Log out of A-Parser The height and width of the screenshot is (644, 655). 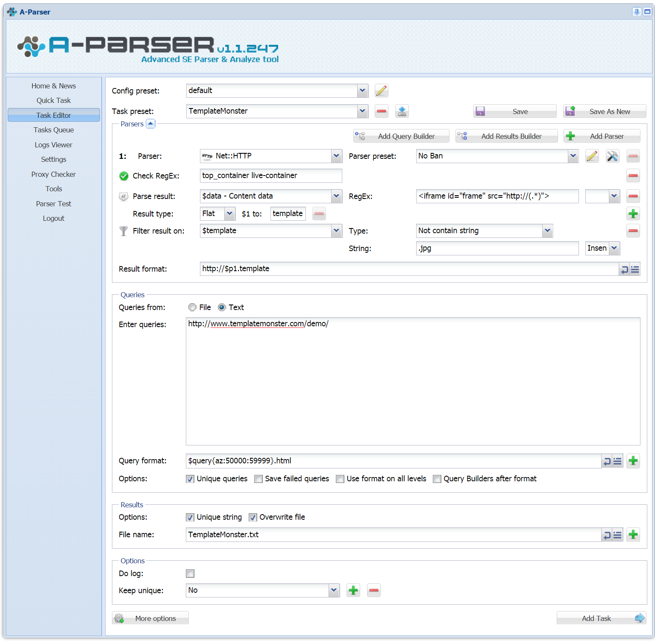coord(53,218)
